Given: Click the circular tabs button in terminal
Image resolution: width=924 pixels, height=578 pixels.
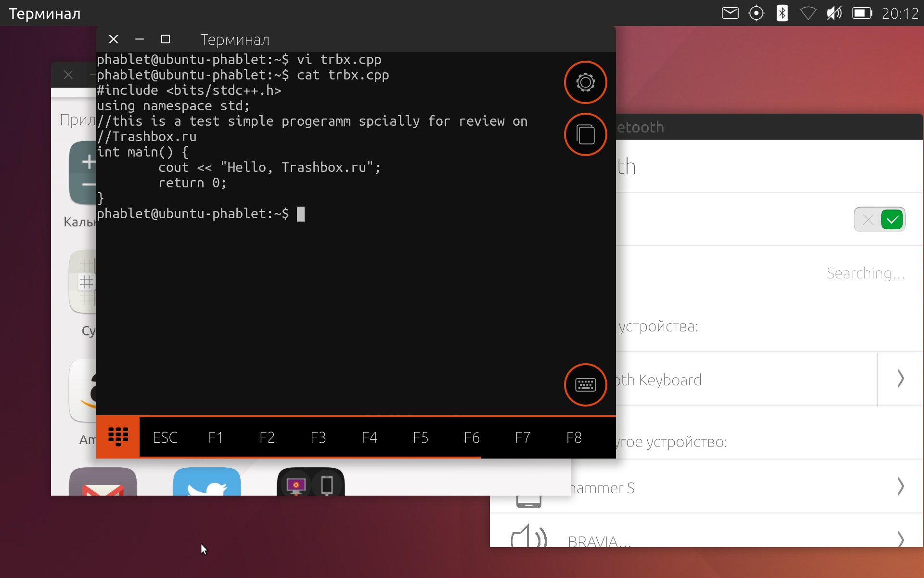Looking at the screenshot, I should click(585, 134).
